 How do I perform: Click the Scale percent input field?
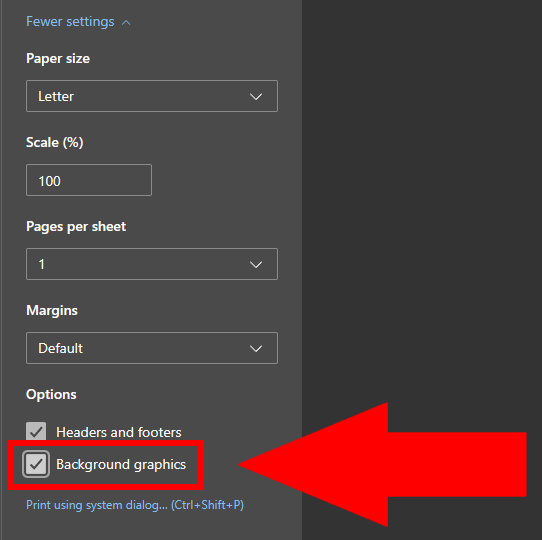[x=89, y=180]
